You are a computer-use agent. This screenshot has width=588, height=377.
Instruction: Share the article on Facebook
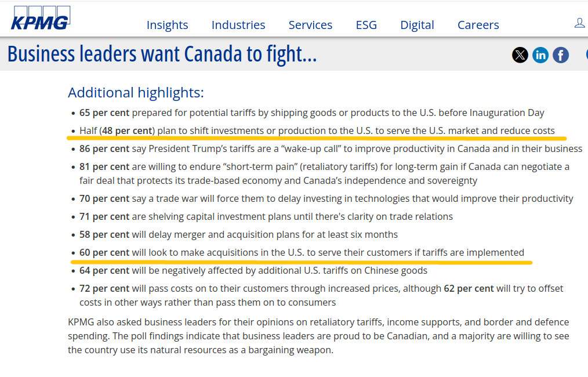560,55
